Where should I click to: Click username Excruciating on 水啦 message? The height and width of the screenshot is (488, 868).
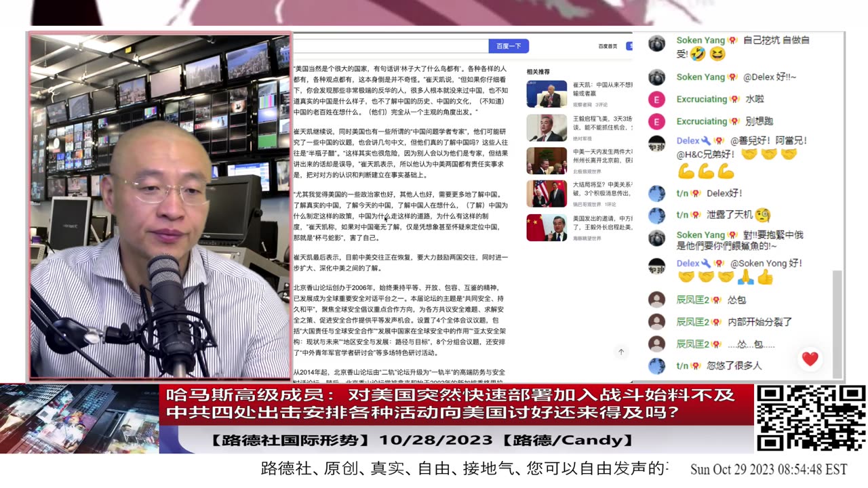coord(701,99)
